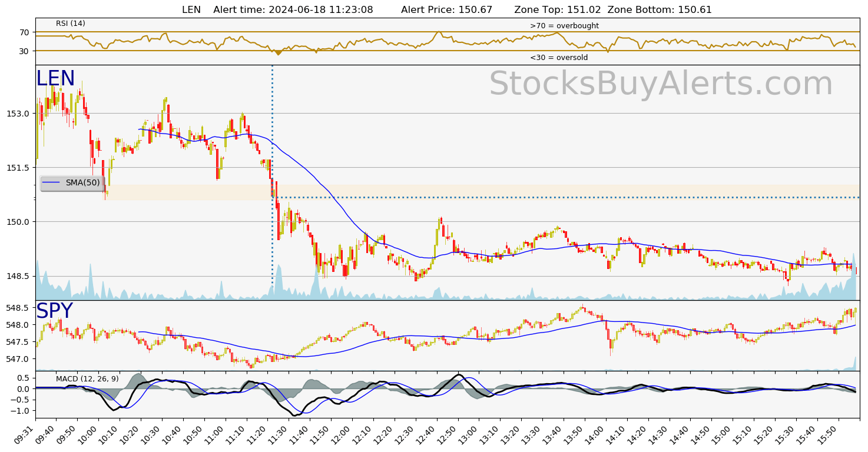This screenshot has width=868, height=452.
Task: Click the SPY ticker label on the lower chart
Action: 55,311
